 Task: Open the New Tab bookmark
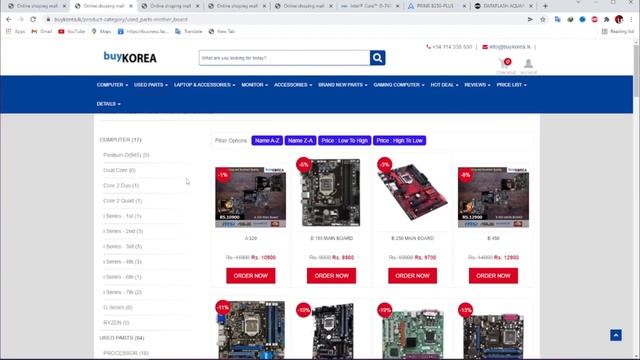click(222, 31)
